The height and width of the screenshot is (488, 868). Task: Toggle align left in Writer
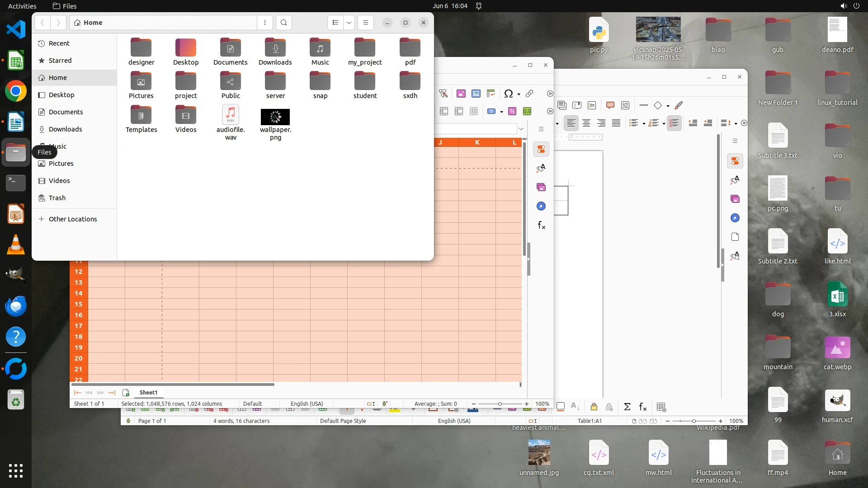click(x=571, y=123)
